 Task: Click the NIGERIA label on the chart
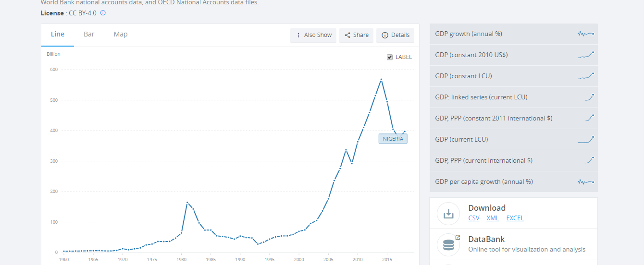tap(393, 139)
